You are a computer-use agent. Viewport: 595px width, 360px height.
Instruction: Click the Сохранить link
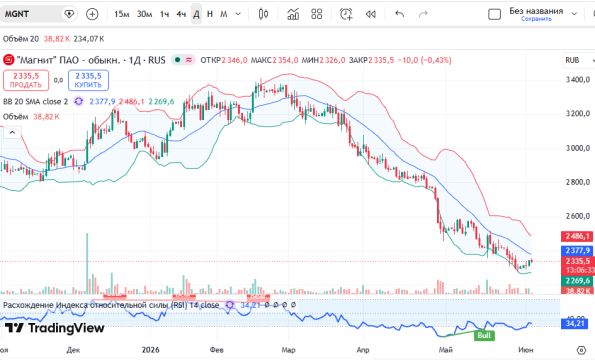536,19
